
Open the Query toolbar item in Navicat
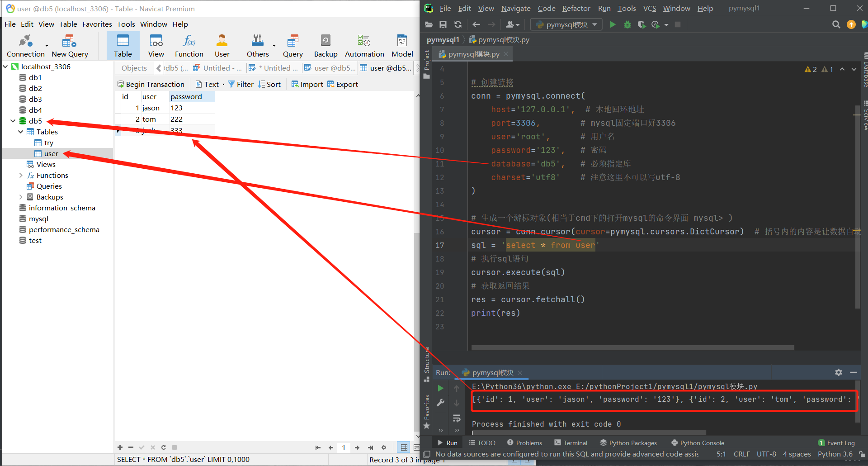click(x=293, y=46)
